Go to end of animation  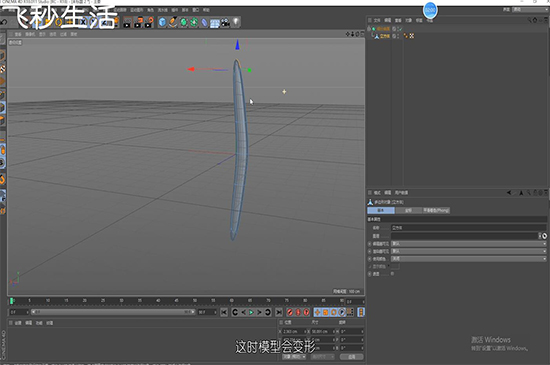pos(279,312)
